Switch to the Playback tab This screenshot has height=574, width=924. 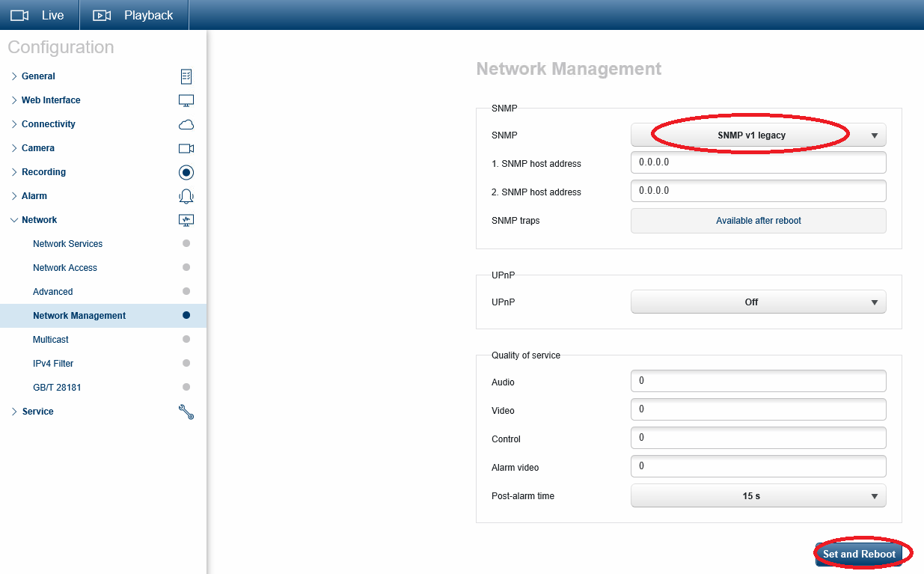[x=134, y=15]
